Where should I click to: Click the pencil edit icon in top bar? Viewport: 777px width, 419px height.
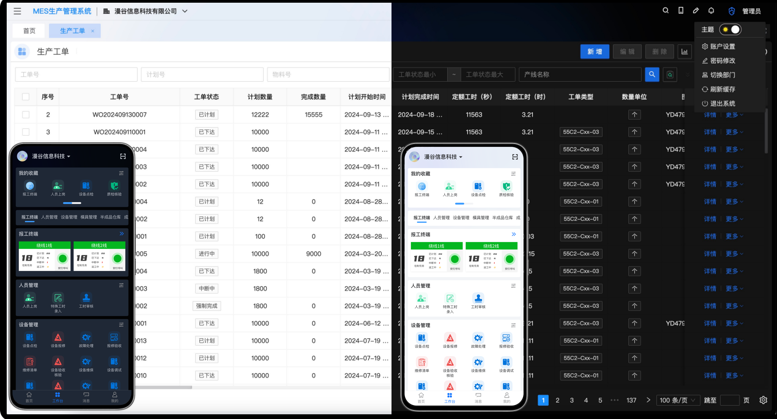(696, 11)
